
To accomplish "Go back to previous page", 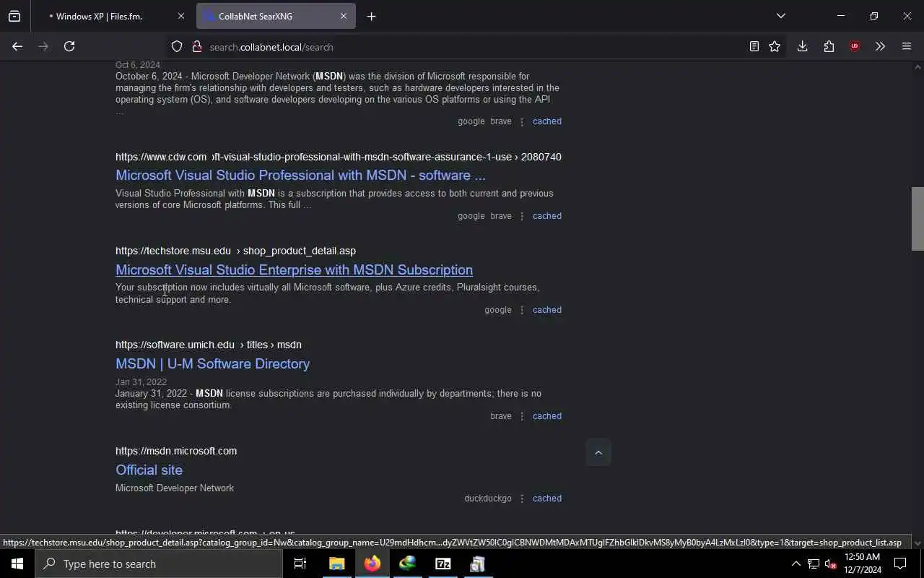I will point(17,46).
